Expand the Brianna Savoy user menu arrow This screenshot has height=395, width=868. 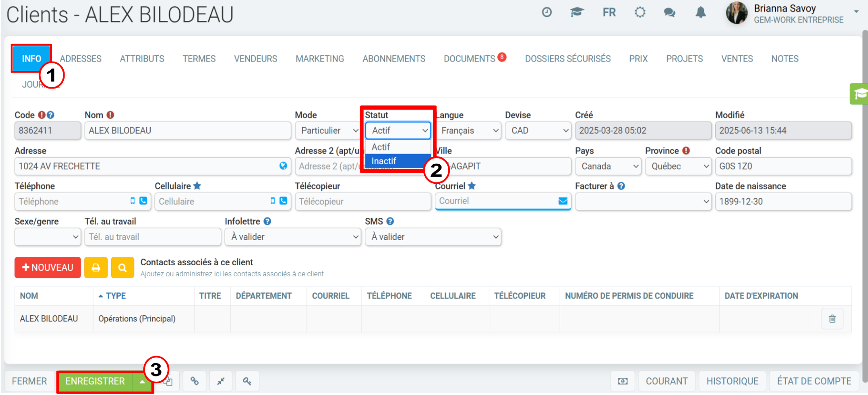856,12
